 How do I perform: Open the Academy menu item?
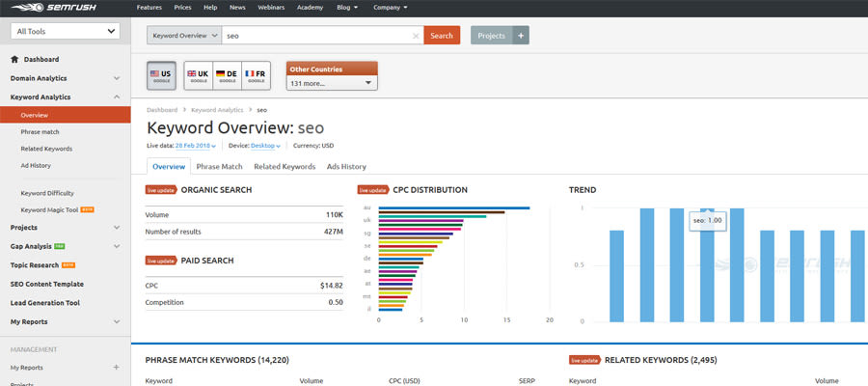310,8
